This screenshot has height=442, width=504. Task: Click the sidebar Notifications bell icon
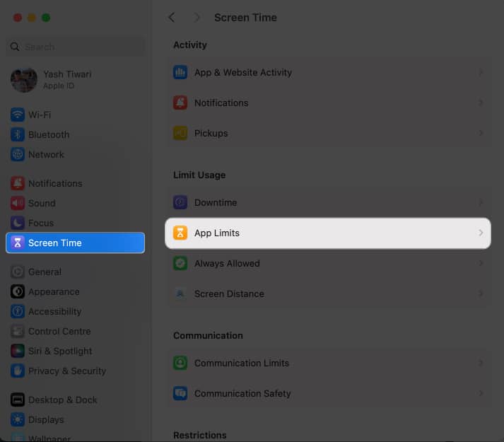[18, 183]
